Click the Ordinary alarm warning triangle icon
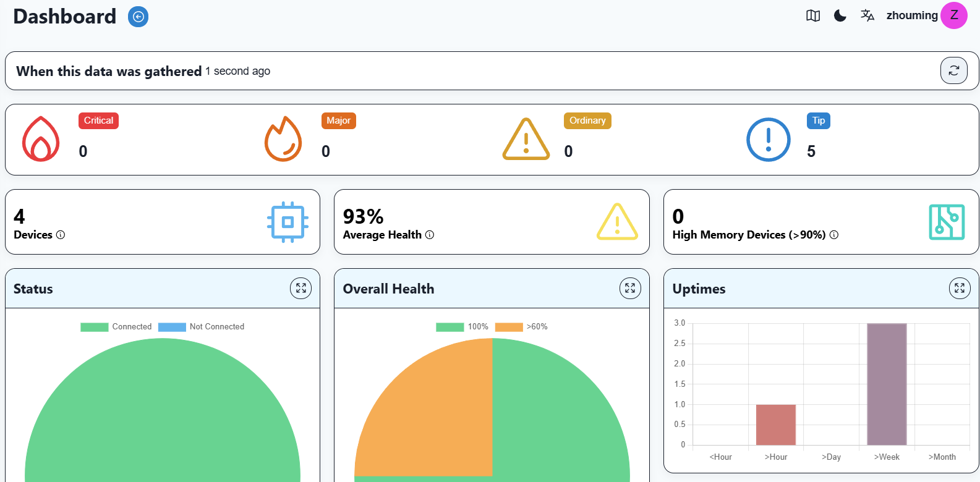980x482 pixels. 526,139
